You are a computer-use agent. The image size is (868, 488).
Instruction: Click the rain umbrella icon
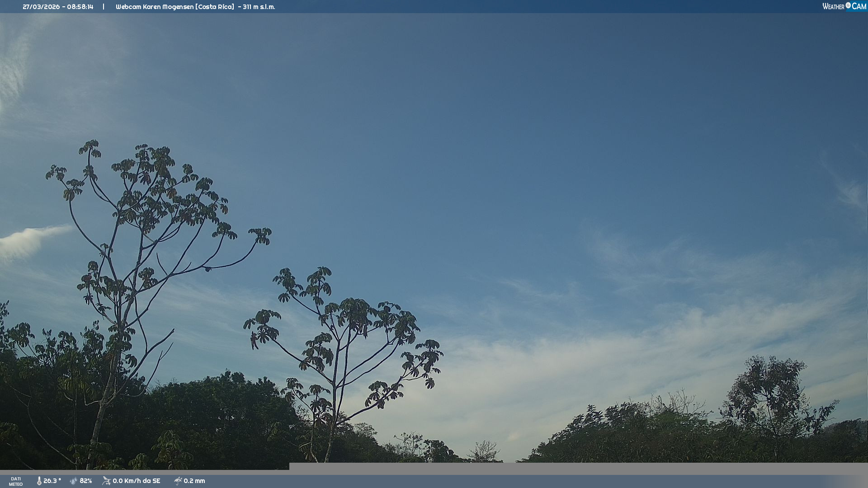[x=178, y=481]
